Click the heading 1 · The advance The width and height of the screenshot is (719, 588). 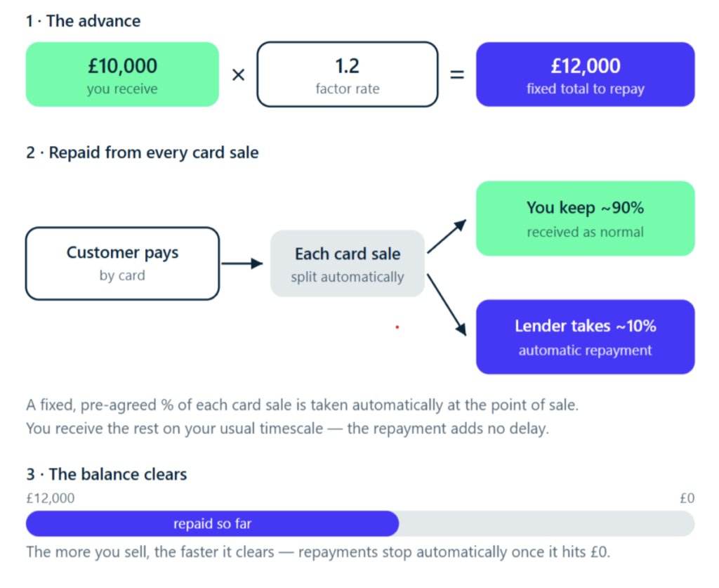(83, 21)
